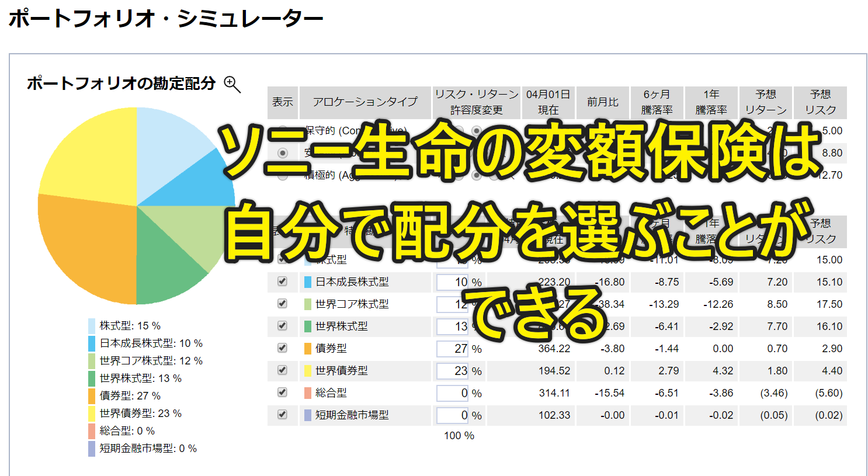Click the 194.52 value in the 世界債券型 row

click(x=554, y=371)
